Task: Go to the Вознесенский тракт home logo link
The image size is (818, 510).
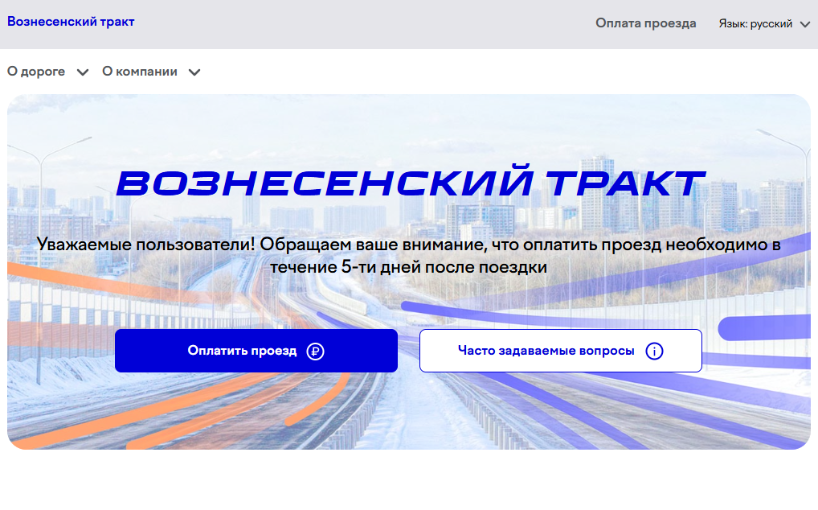Action: pos(71,22)
